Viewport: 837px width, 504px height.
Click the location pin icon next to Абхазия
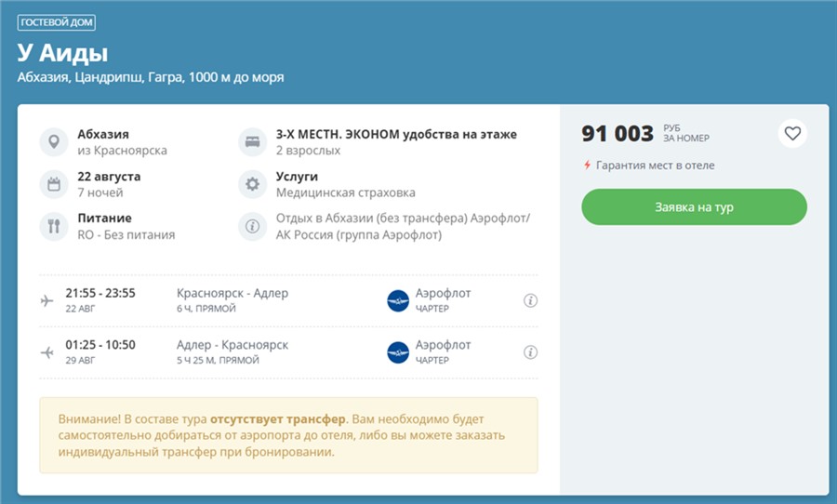[54, 142]
